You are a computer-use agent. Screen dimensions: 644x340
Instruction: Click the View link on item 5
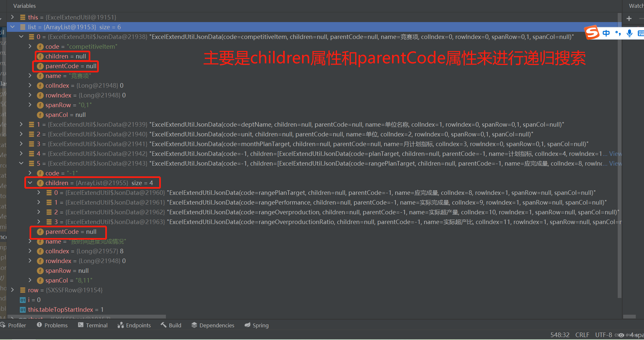[x=616, y=163]
